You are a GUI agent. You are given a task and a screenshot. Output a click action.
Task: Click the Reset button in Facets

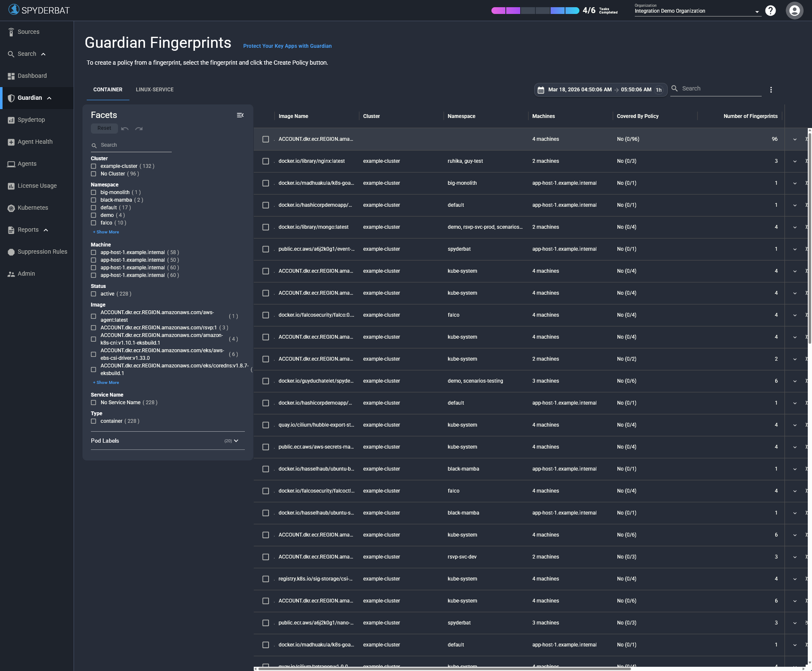tap(104, 128)
